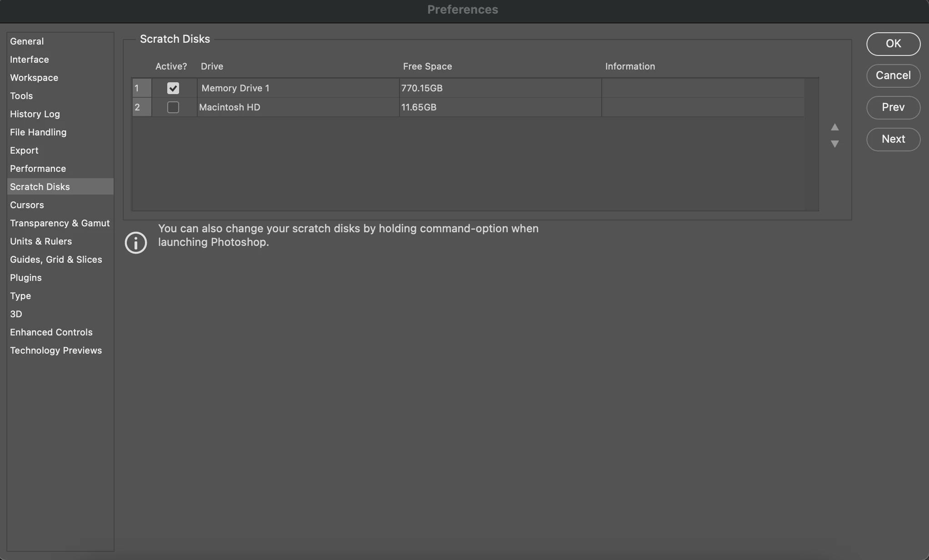929x560 pixels.
Task: Select Units & Rulers category
Action: tap(41, 241)
